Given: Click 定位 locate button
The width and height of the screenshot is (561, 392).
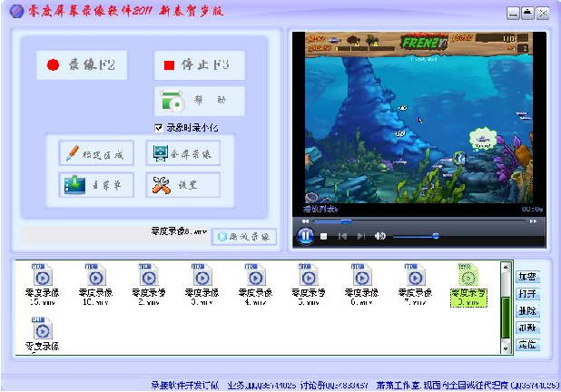Looking at the screenshot, I should 527,345.
